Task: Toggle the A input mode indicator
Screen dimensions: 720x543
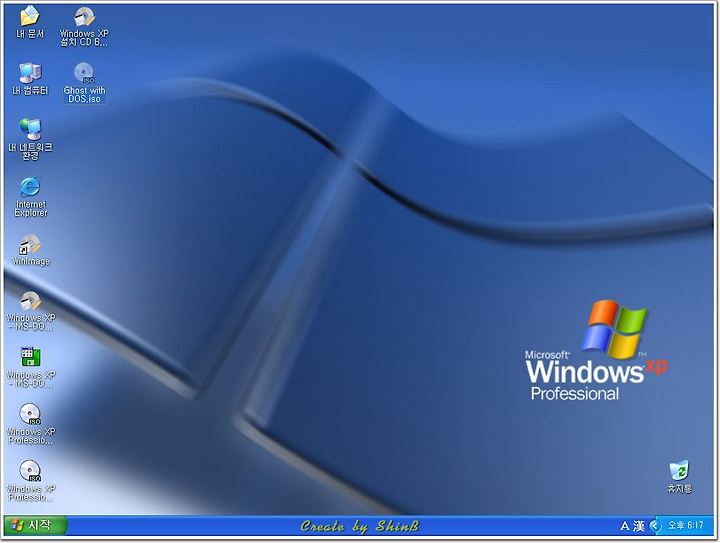Action: point(625,526)
